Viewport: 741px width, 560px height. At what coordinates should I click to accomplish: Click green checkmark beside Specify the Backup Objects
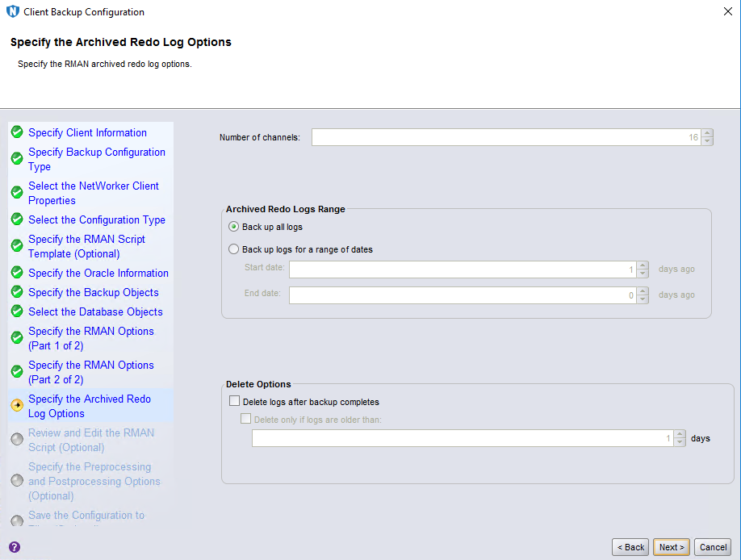tap(17, 292)
